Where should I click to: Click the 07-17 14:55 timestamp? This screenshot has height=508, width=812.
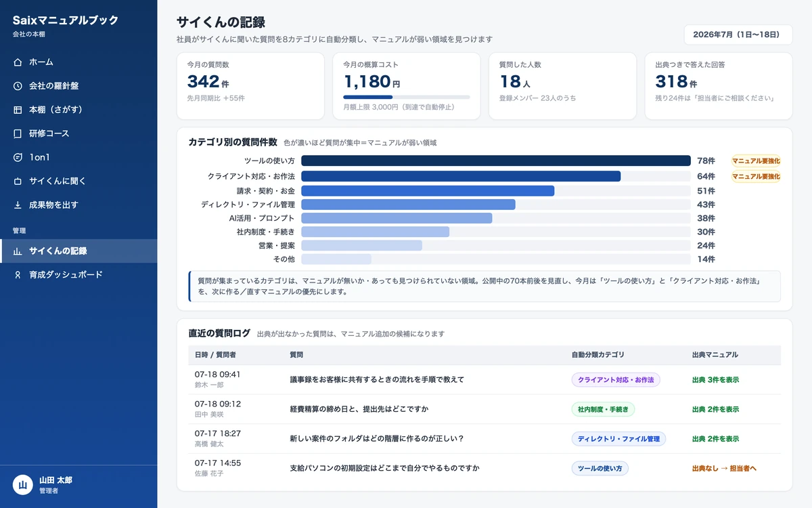coord(218,463)
